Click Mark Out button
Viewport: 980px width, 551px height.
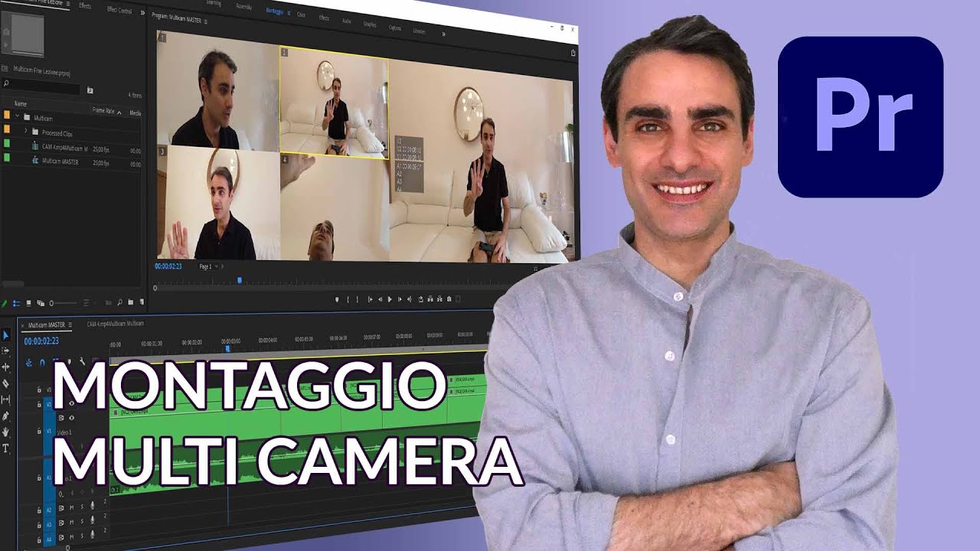357,299
